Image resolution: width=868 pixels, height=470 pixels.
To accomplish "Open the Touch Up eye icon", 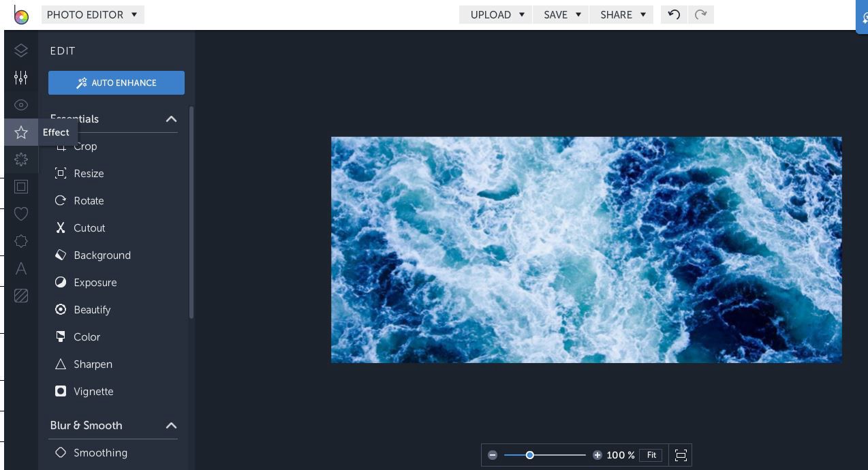I will [21, 105].
